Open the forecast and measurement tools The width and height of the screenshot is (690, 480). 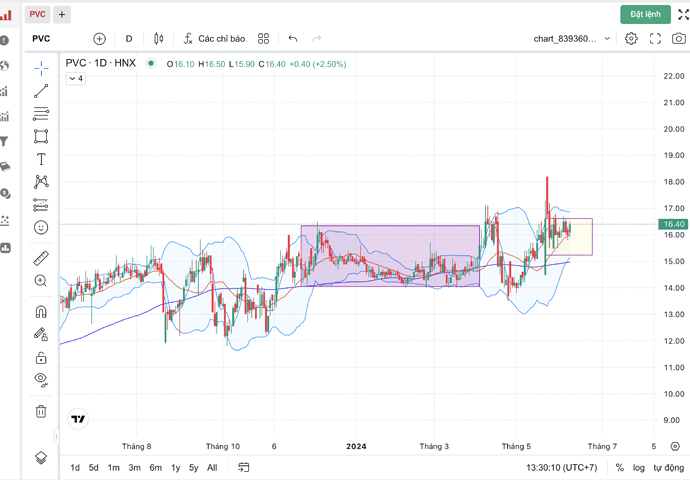pos(41,205)
